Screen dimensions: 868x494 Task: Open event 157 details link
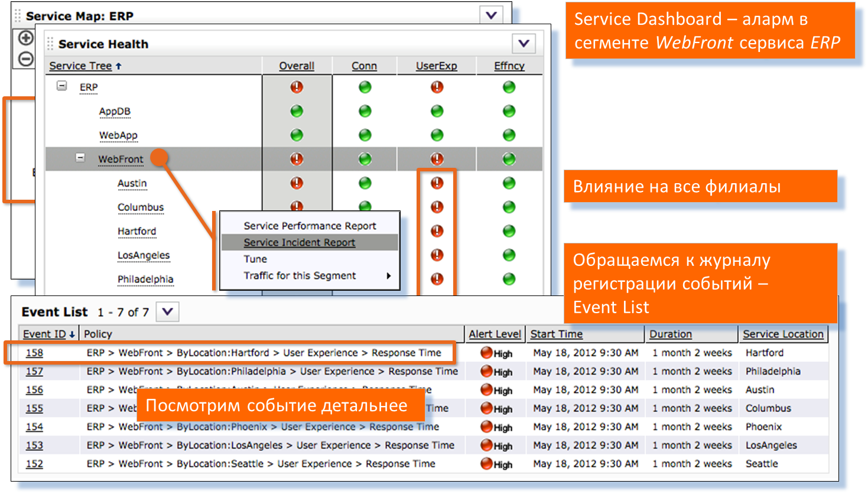pyautogui.click(x=34, y=371)
